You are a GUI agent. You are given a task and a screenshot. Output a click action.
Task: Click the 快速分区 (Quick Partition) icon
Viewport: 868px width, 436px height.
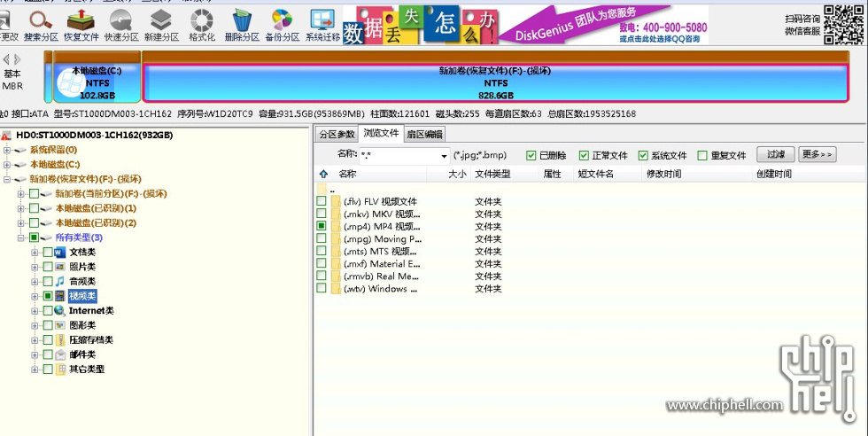121,25
